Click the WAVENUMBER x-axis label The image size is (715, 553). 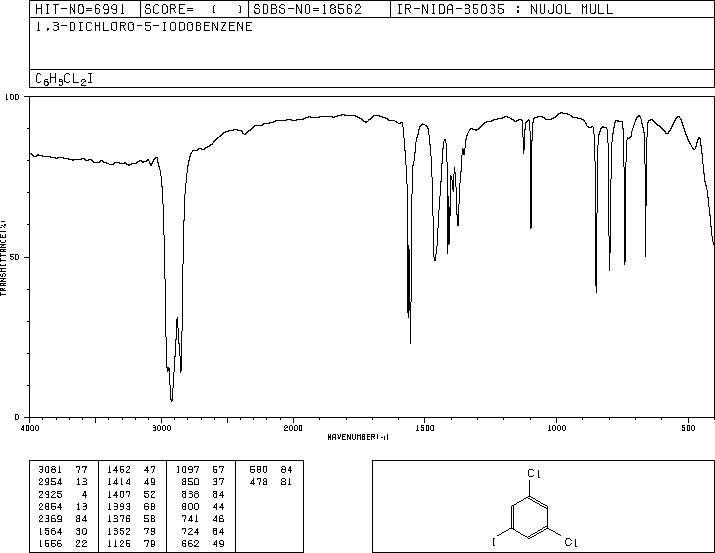click(x=358, y=437)
